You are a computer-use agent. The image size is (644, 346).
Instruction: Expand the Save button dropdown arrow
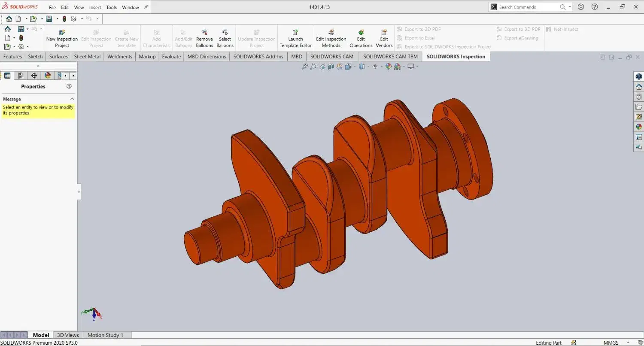[x=57, y=19]
